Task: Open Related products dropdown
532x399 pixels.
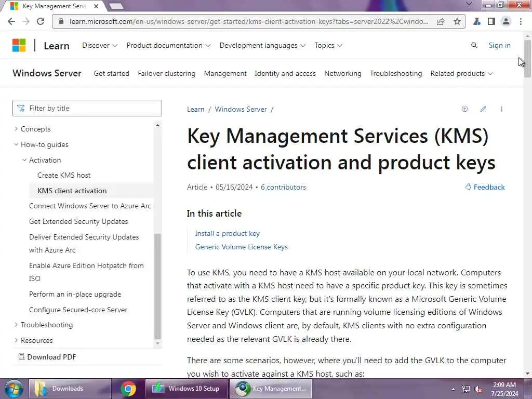Action: pos(461,73)
